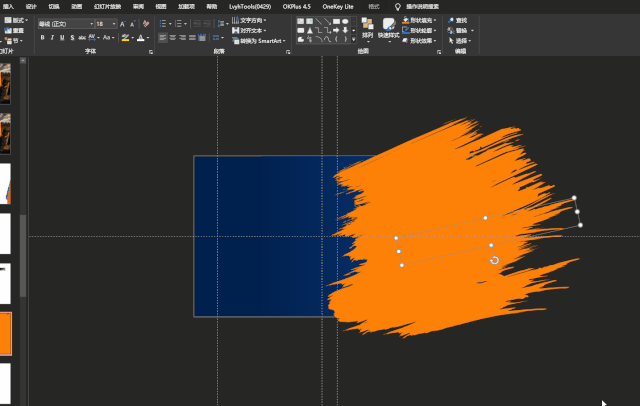This screenshot has height=406, width=640.
Task: Open the Insert (插入) tab
Action: [x=8, y=7]
